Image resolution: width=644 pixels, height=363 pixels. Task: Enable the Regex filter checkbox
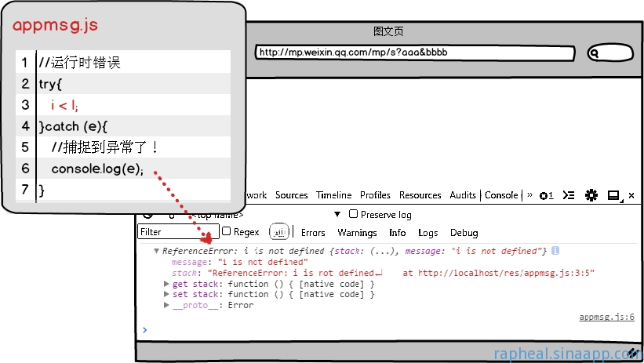227,231
